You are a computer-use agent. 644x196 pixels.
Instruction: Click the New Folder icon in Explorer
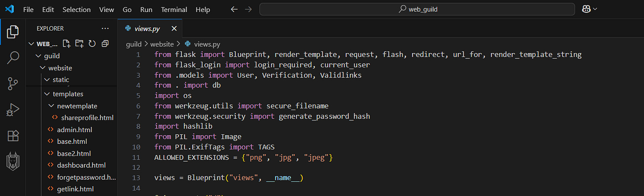click(79, 43)
